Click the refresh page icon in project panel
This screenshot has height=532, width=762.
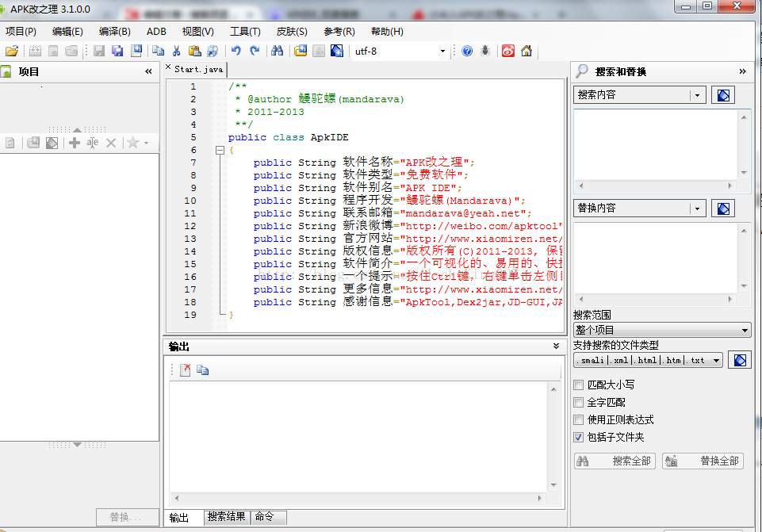pos(10,143)
